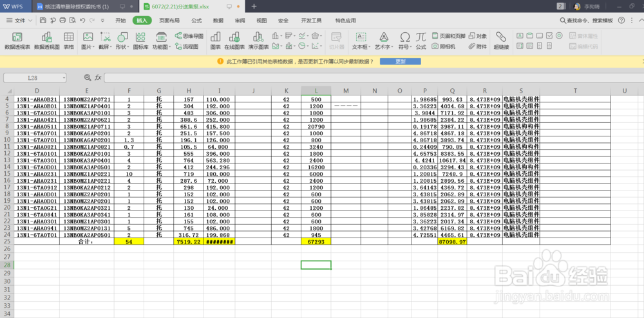
Task: Open the 文件 file menu dropdown
Action: coord(20,20)
